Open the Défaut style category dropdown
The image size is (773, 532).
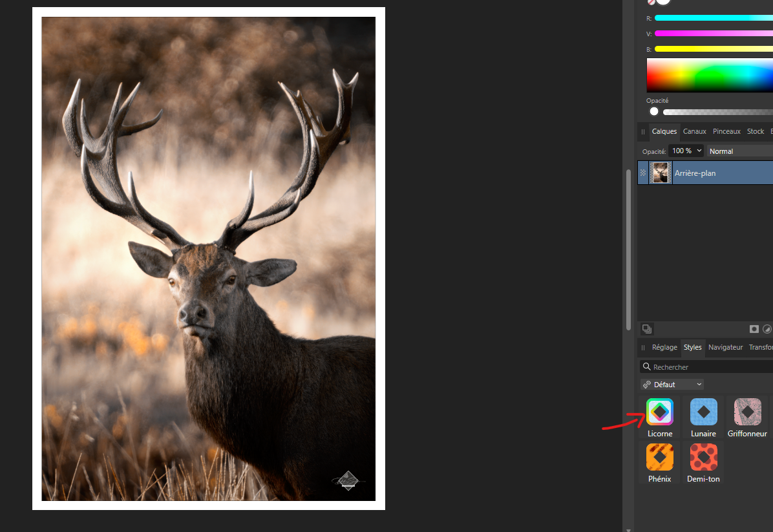click(x=672, y=385)
